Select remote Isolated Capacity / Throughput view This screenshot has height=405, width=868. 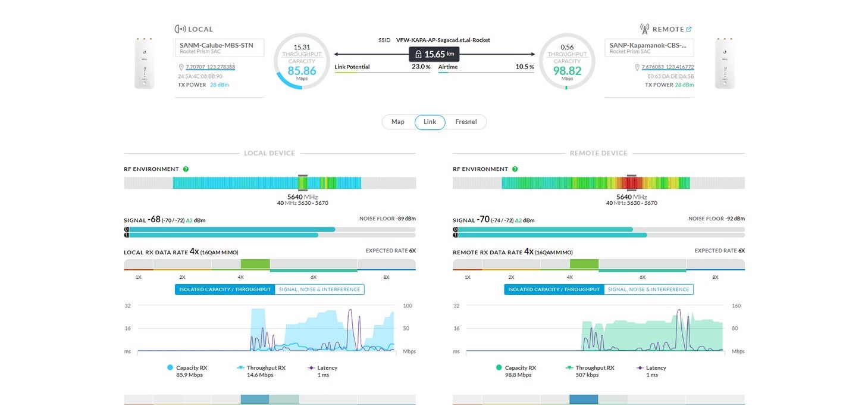[x=554, y=289]
